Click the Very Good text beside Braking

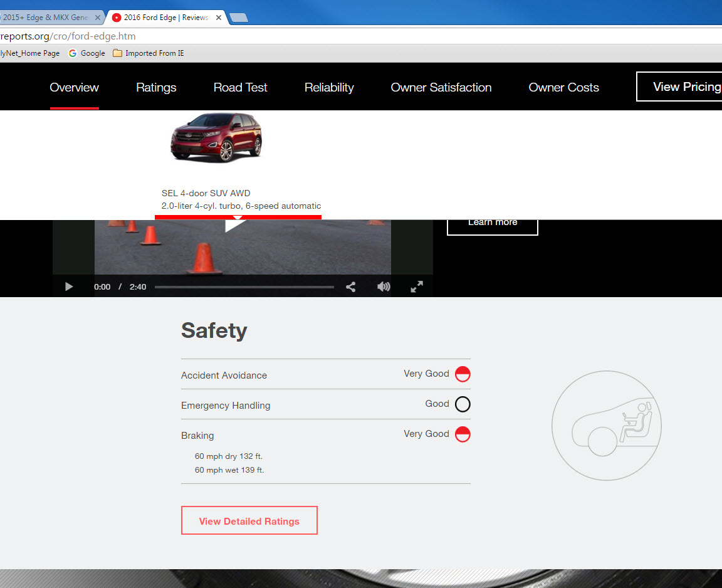[426, 434]
